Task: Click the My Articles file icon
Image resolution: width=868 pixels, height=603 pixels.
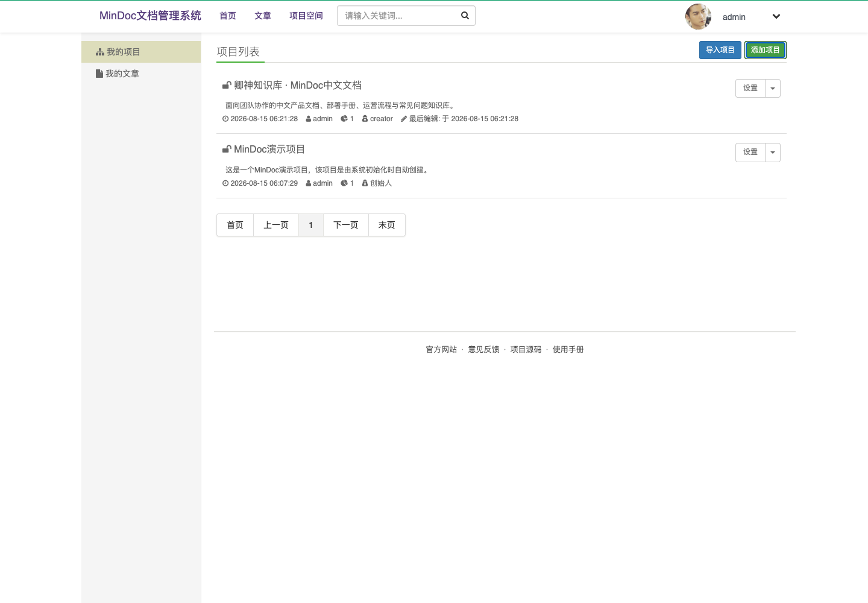Action: [99, 74]
